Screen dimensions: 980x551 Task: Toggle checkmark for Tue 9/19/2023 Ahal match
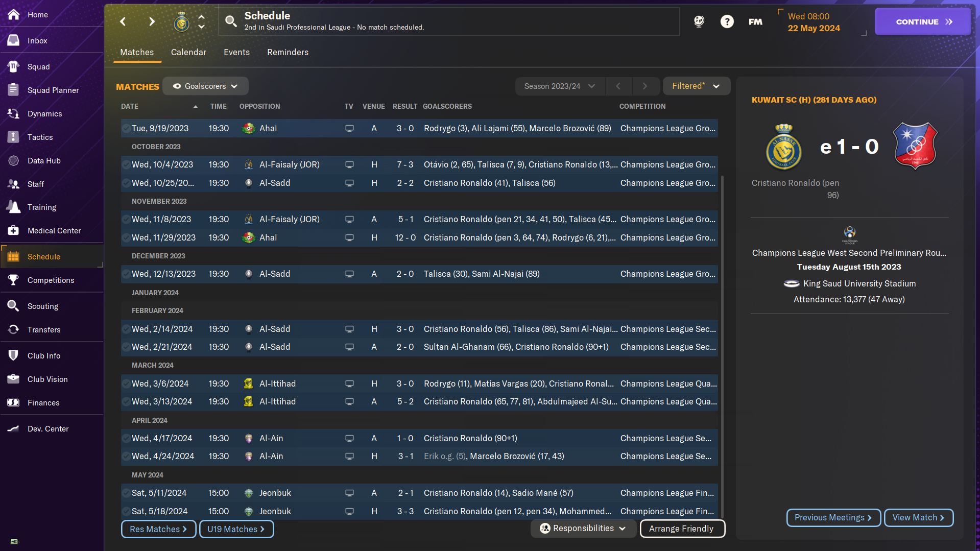click(126, 129)
